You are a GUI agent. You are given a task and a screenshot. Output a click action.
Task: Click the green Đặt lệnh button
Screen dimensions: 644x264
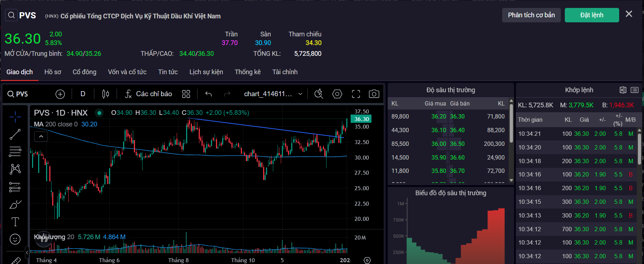592,15
